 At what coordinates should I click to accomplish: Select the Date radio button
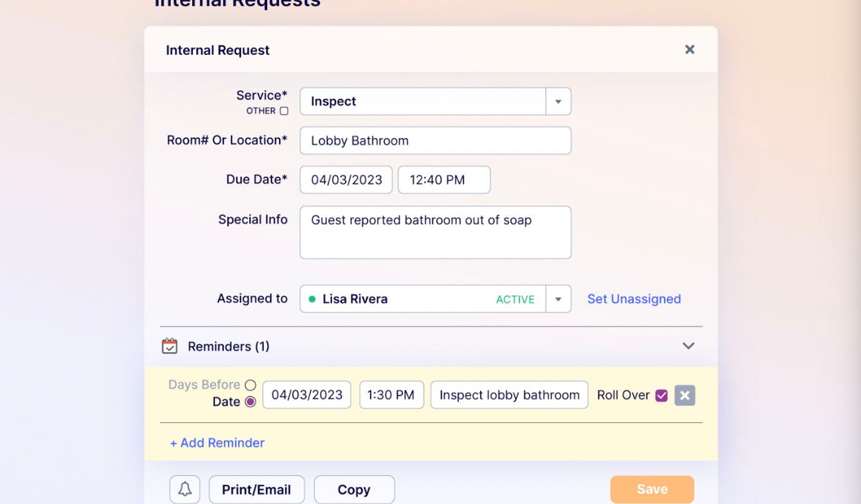click(x=250, y=402)
